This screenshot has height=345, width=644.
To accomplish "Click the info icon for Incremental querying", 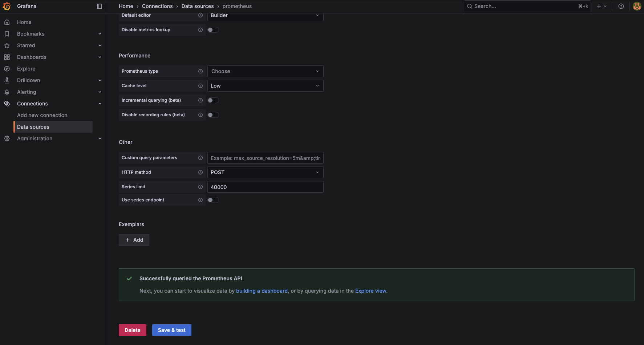I will coord(201,100).
